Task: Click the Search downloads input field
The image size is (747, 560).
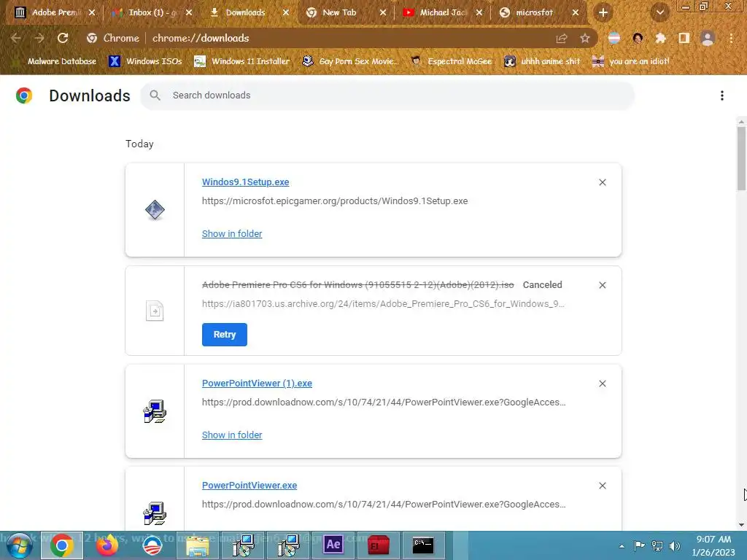Action: [387, 96]
